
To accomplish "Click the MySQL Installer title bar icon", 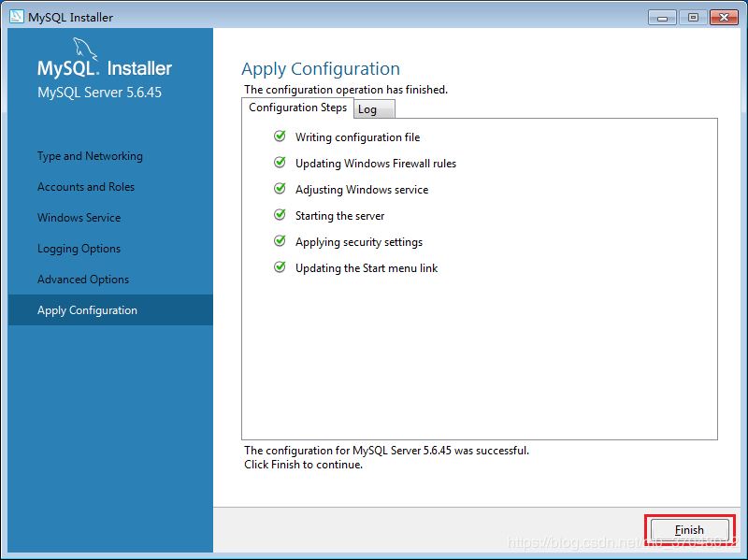I will point(16,17).
